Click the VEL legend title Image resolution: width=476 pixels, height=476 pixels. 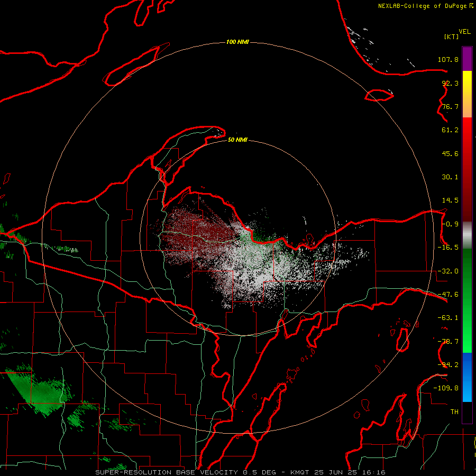coord(464,32)
